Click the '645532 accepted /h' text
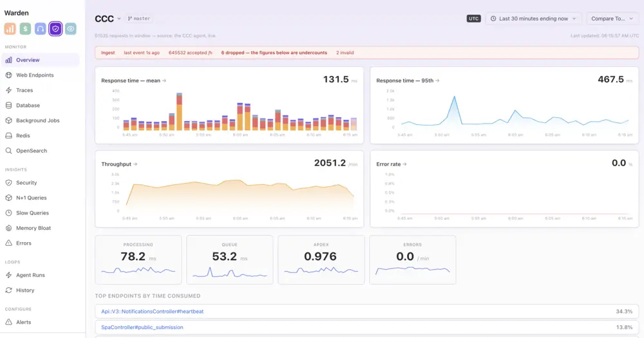The height and width of the screenshot is (338, 644). pyautogui.click(x=190, y=53)
